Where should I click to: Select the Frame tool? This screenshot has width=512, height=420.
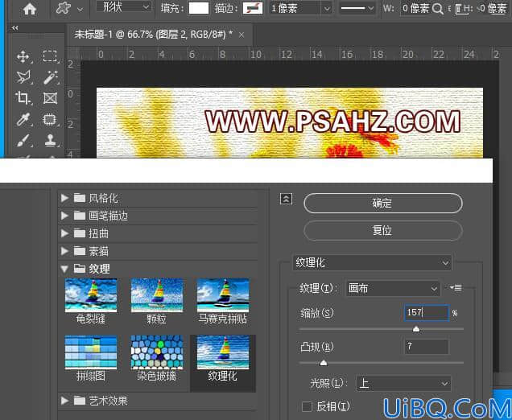[x=50, y=98]
